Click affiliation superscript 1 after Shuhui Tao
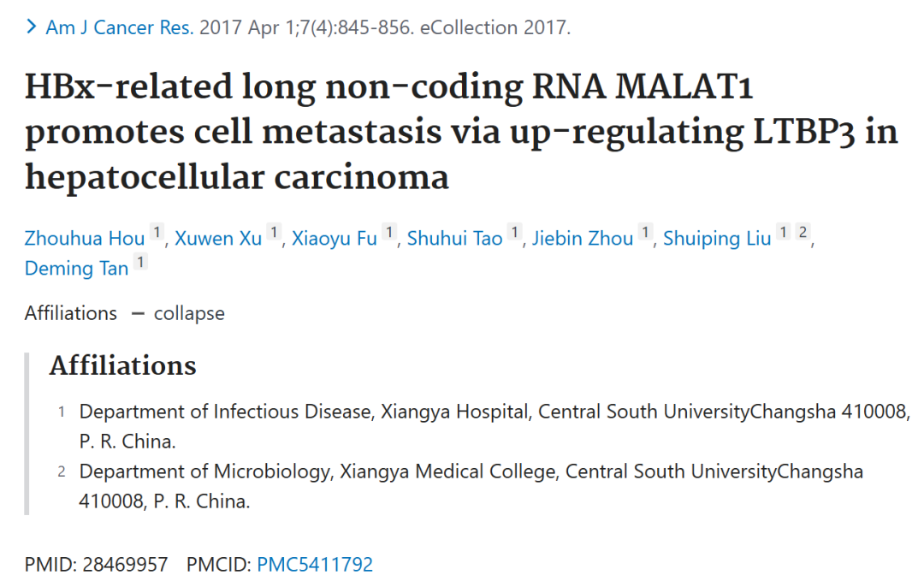924x587 pixels. point(515,232)
